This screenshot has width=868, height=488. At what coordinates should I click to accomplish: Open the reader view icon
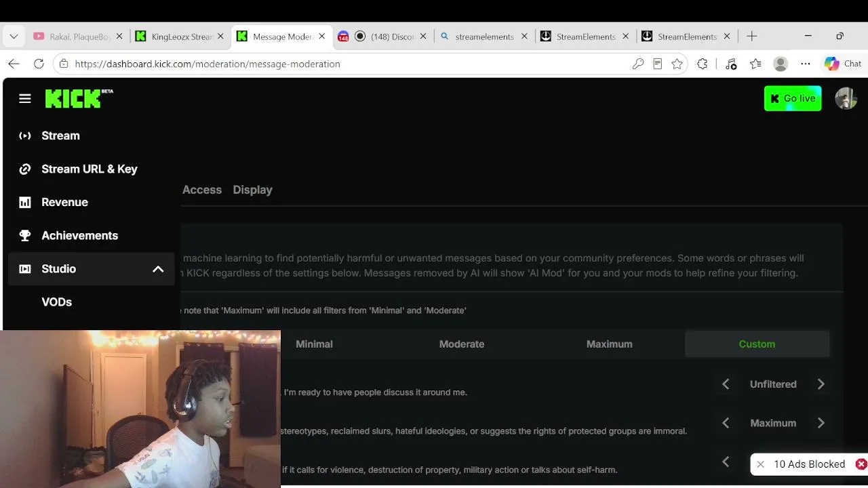[657, 64]
